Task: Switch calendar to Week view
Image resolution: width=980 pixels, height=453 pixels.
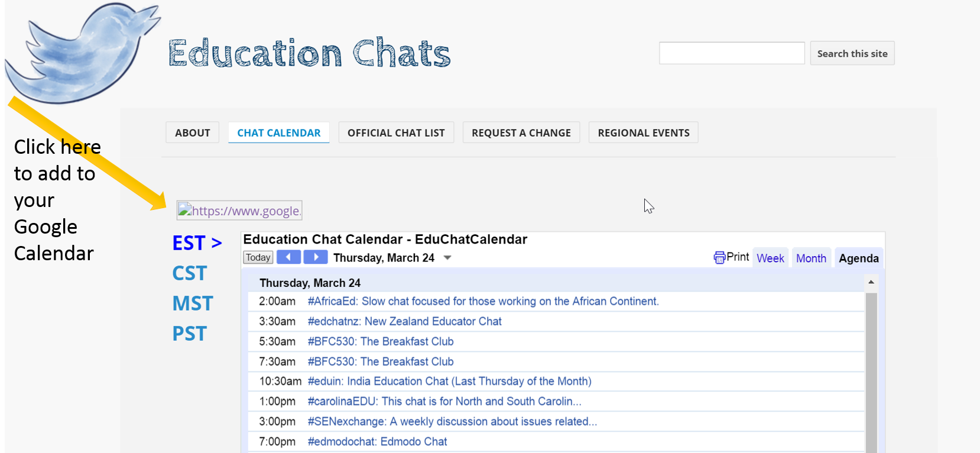Action: [770, 258]
